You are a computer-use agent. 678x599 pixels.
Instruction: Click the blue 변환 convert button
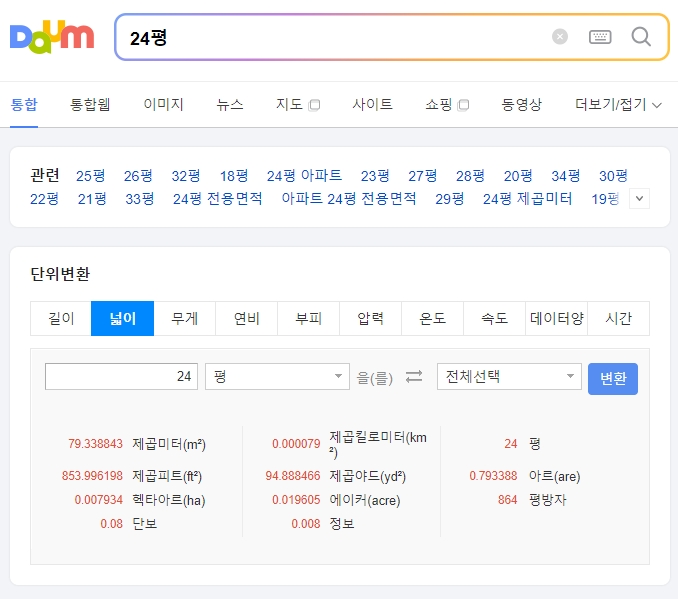[x=613, y=378]
